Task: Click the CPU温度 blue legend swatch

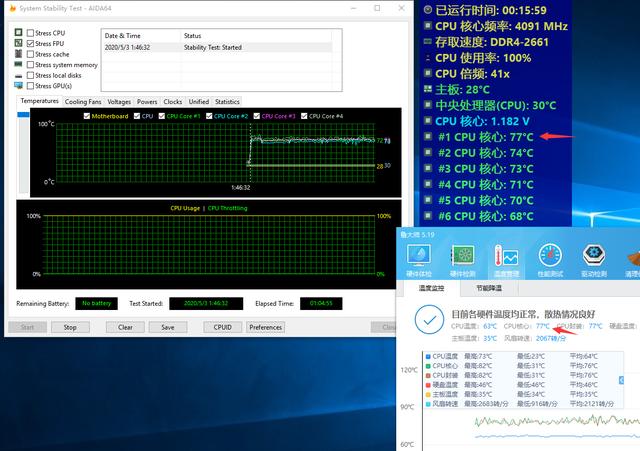Action: point(428,356)
